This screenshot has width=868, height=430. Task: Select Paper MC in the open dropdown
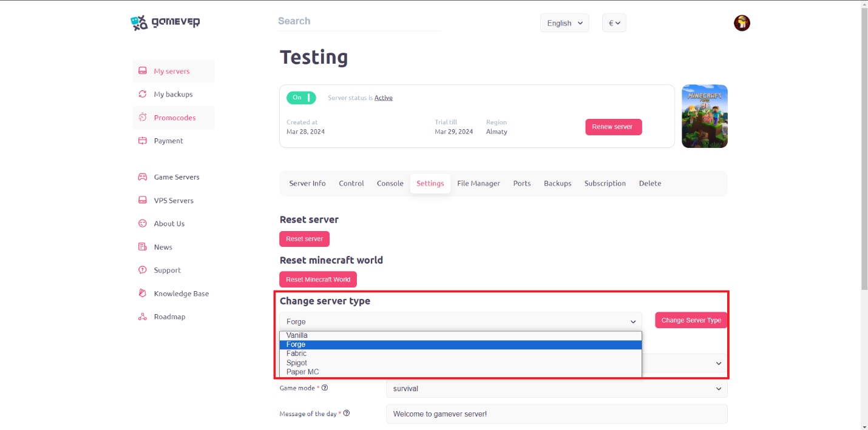460,372
